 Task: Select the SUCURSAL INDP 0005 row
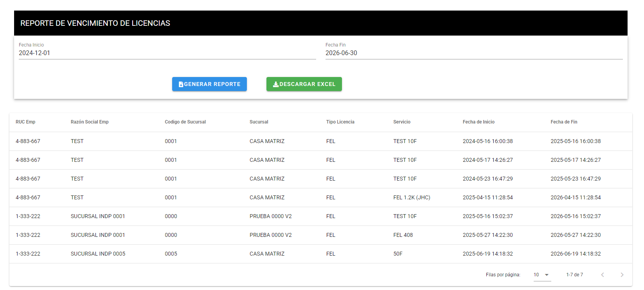(98, 254)
